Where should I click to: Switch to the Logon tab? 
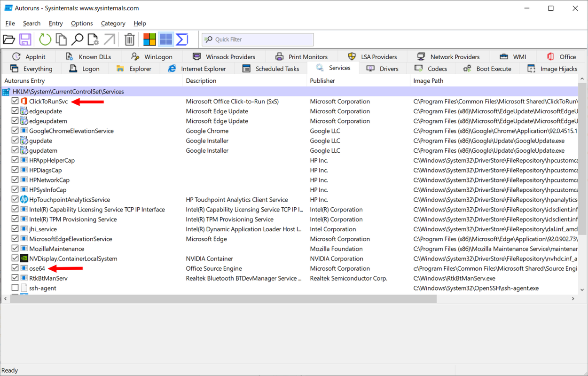click(x=84, y=69)
